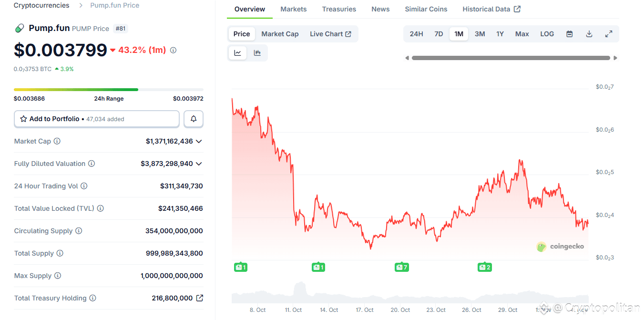Open the Total Value Locked tooltip
Viewport: 644px width, 320px height.
[x=100, y=208]
